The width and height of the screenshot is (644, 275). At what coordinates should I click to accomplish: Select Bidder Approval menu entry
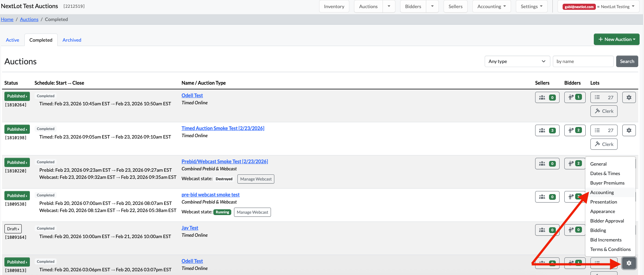610,221
